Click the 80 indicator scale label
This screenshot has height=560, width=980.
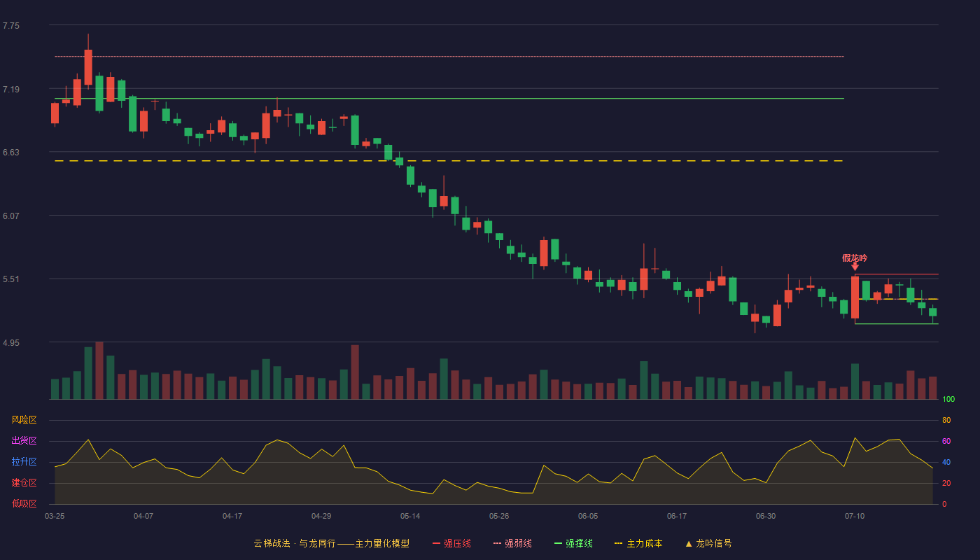[946, 420]
